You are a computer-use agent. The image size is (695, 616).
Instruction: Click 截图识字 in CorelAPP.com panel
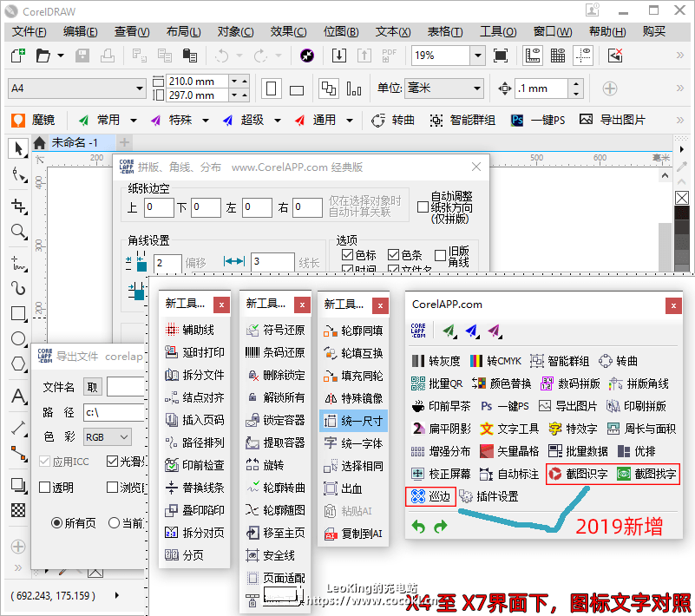click(x=579, y=474)
